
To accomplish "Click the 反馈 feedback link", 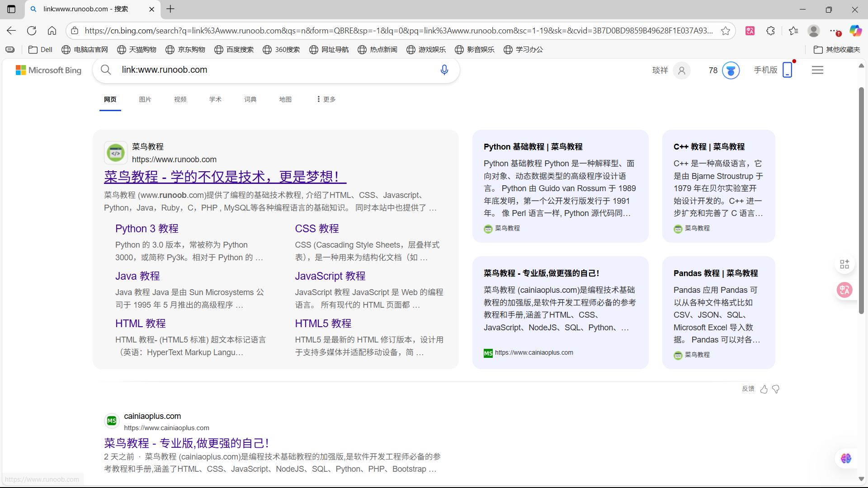I will (x=748, y=389).
